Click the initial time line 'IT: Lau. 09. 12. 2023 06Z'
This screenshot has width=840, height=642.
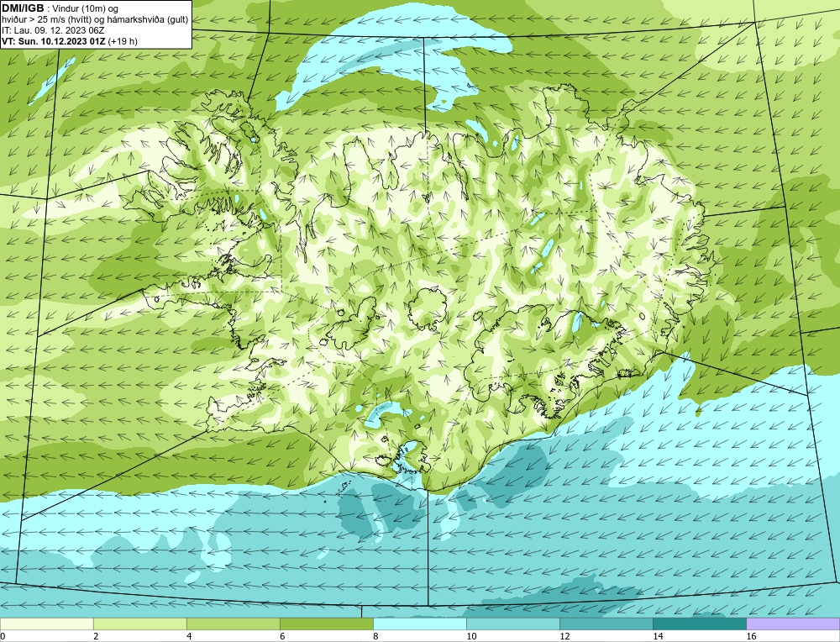(53, 30)
